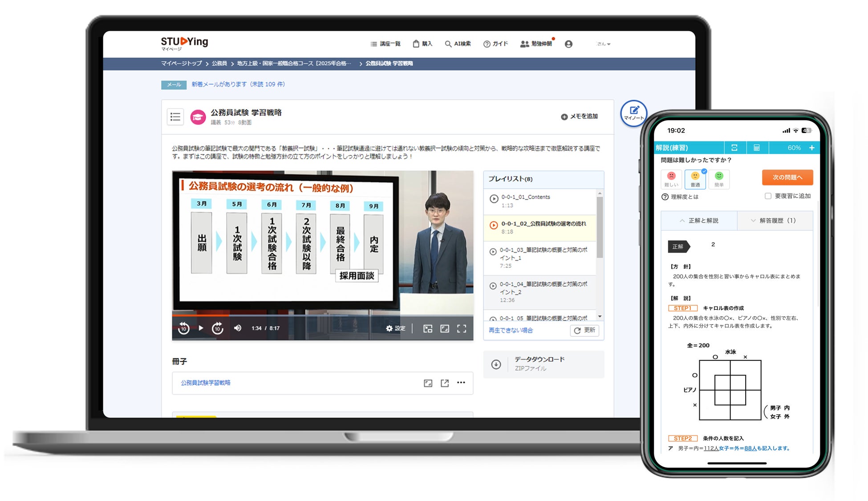Collapse the 正解と解説 section

pyautogui.click(x=699, y=221)
